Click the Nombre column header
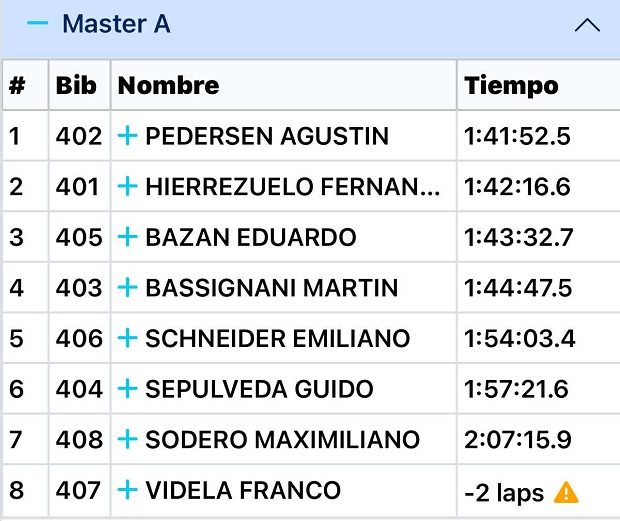The width and height of the screenshot is (620, 521). [x=168, y=86]
